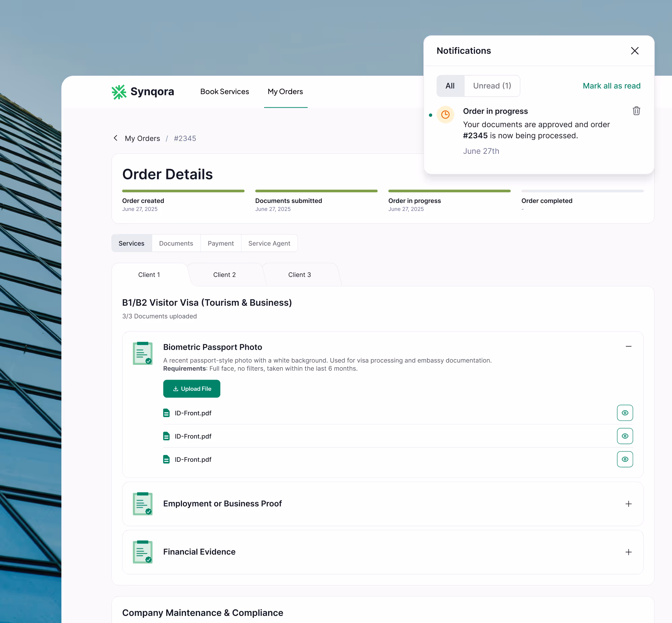
Task: Click the back arrow beside My Orders breadcrumb
Action: (x=116, y=138)
